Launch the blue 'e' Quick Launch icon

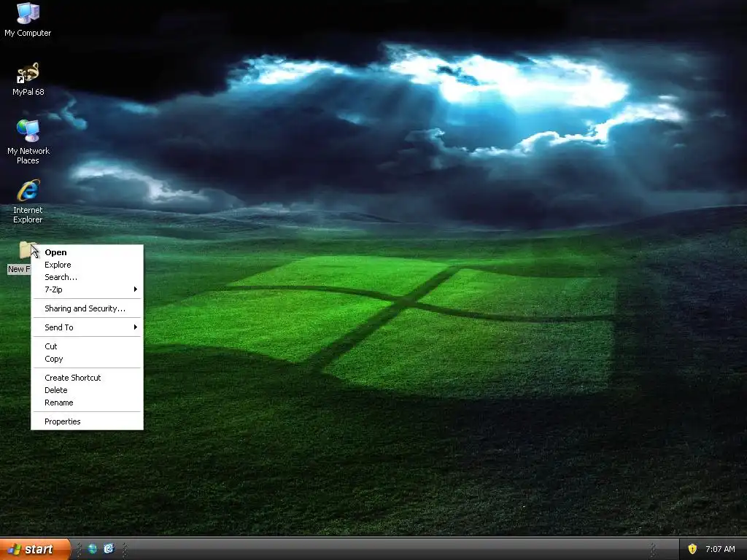(109, 549)
